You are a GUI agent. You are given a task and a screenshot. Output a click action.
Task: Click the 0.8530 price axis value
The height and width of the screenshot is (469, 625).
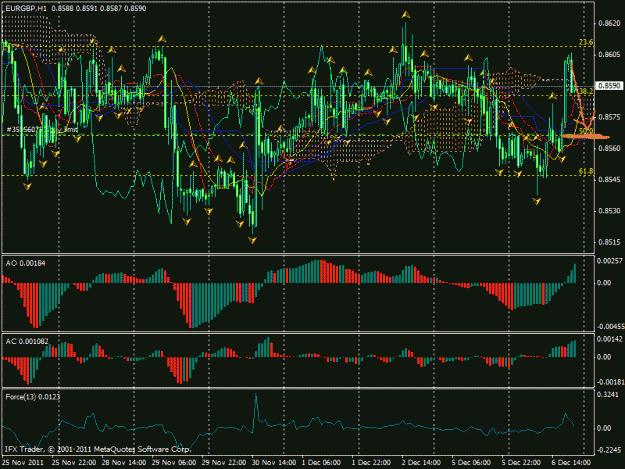pyautogui.click(x=609, y=211)
